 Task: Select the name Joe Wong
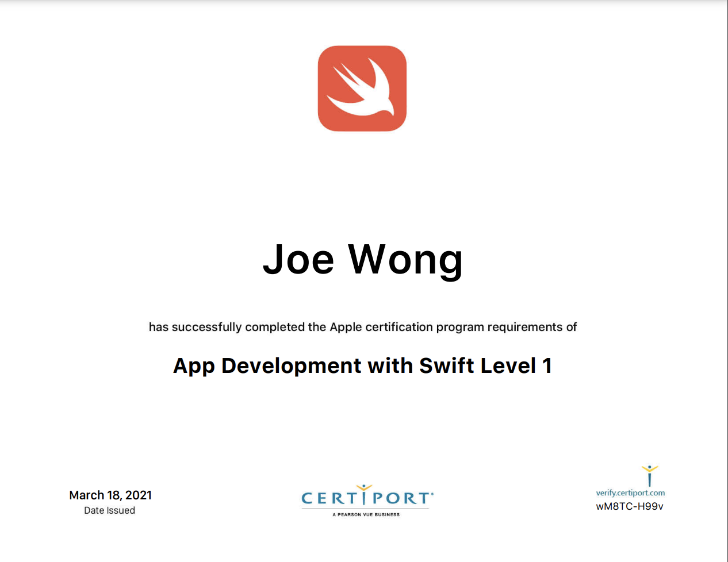pos(363,260)
